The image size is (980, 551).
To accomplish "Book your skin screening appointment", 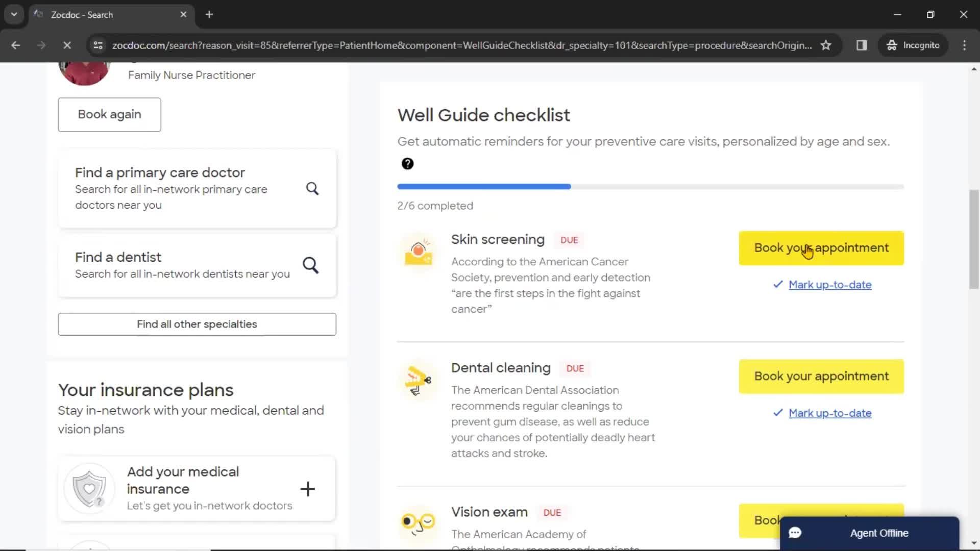I will point(821,247).
